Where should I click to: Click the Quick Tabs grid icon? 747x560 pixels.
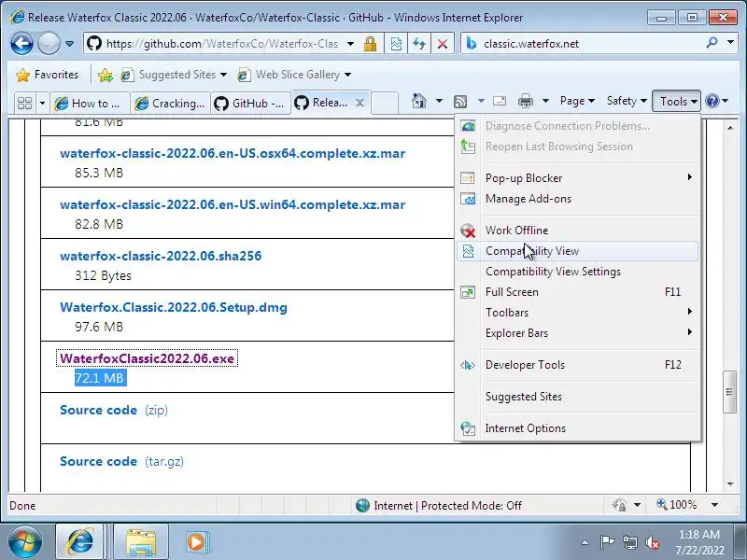click(25, 103)
